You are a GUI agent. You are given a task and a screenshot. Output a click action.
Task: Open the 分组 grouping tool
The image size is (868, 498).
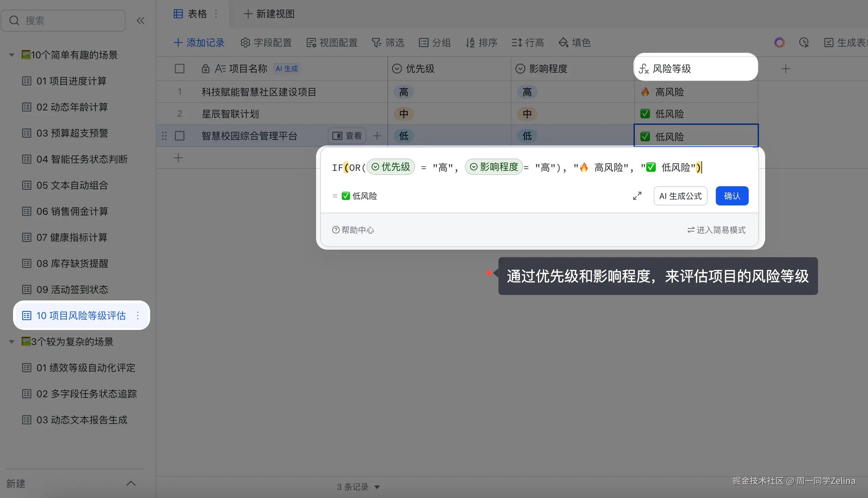[x=435, y=43]
